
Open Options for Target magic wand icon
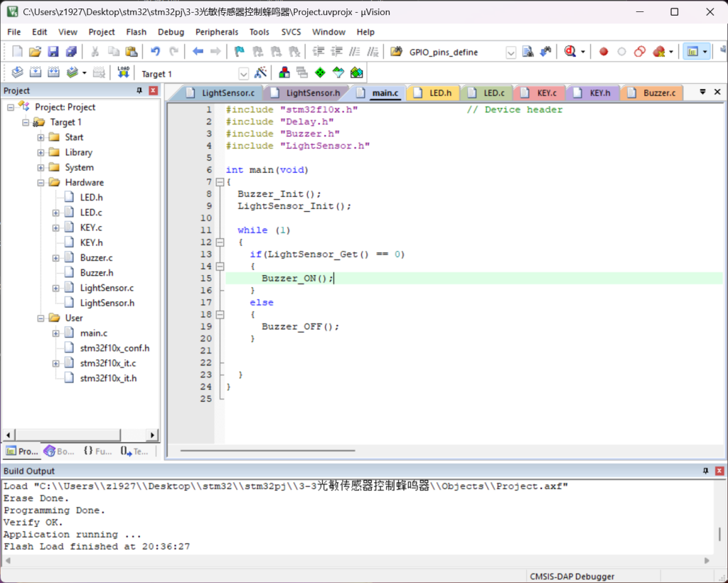tap(260, 73)
